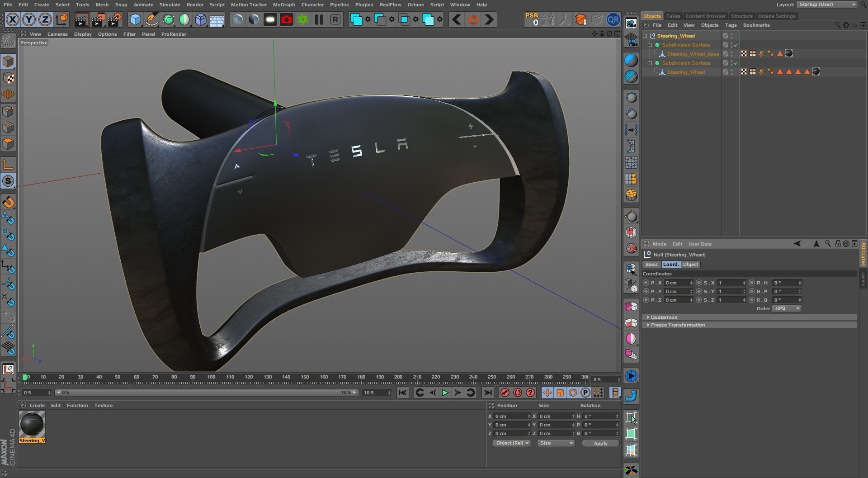
Task: Click the Render View clapperboard icon
Action: click(x=81, y=19)
